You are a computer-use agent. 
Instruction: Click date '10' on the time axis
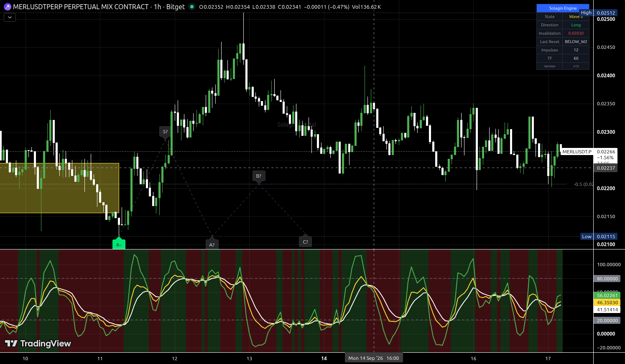pos(25,359)
